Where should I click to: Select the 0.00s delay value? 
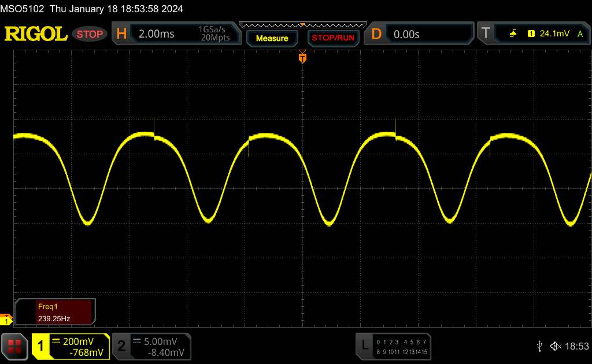coord(406,34)
